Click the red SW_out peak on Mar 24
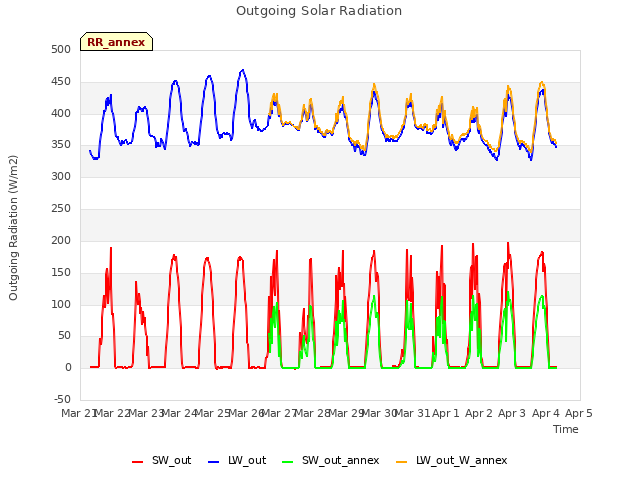Viewport: 640px width, 480px height. (174, 256)
